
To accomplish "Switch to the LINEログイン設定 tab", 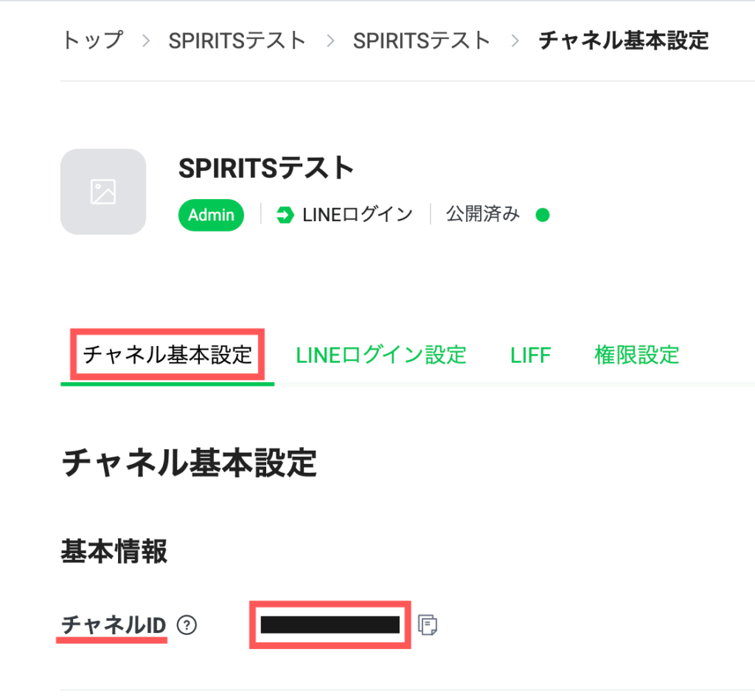I will [381, 356].
